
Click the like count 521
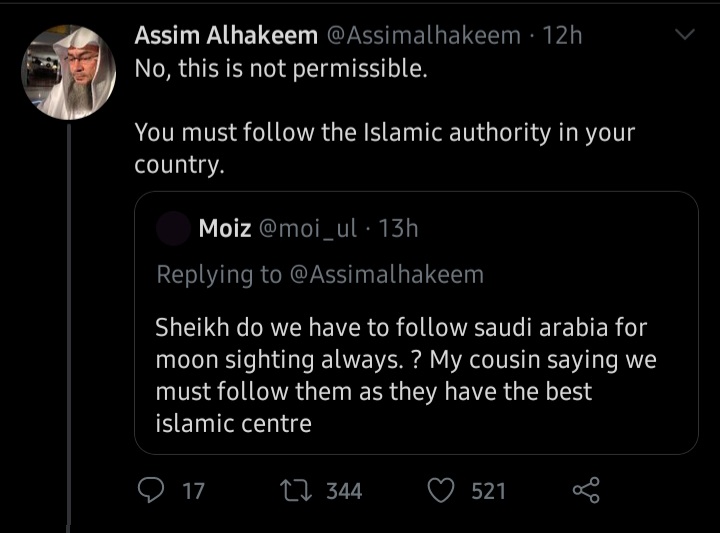pyautogui.click(x=488, y=491)
